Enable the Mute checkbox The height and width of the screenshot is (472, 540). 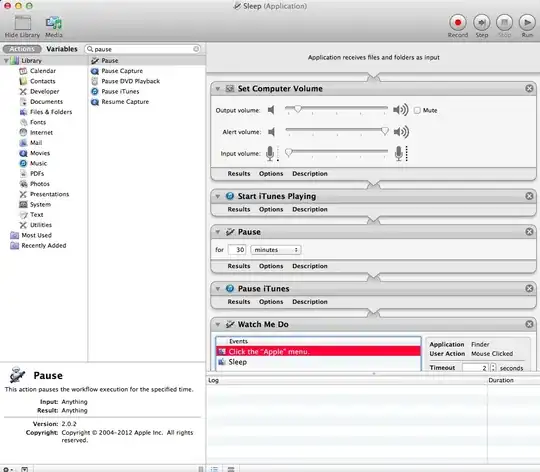click(x=417, y=111)
